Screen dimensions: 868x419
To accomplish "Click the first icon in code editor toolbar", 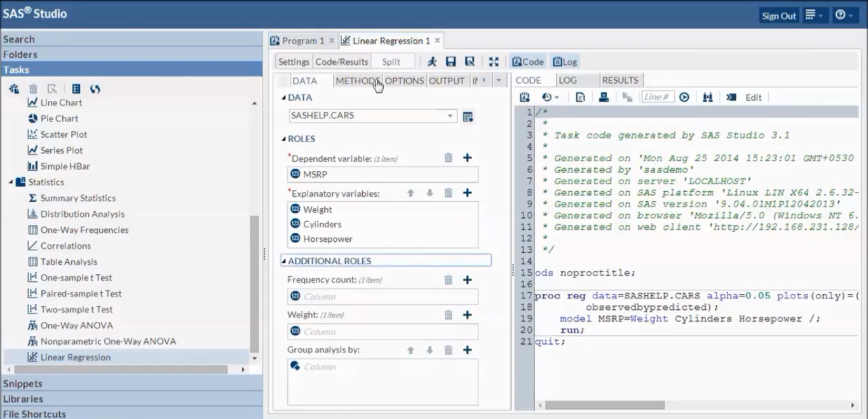I will point(524,97).
